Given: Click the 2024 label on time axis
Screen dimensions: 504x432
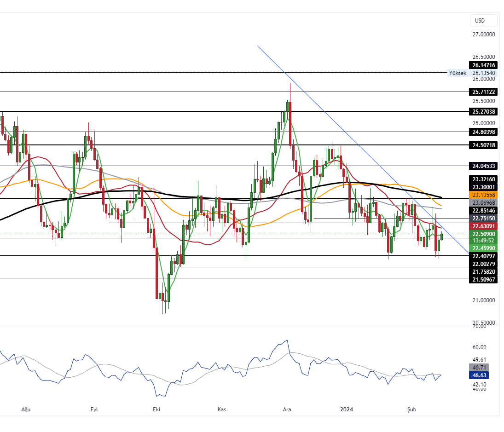Looking at the screenshot, I should 346,409.
